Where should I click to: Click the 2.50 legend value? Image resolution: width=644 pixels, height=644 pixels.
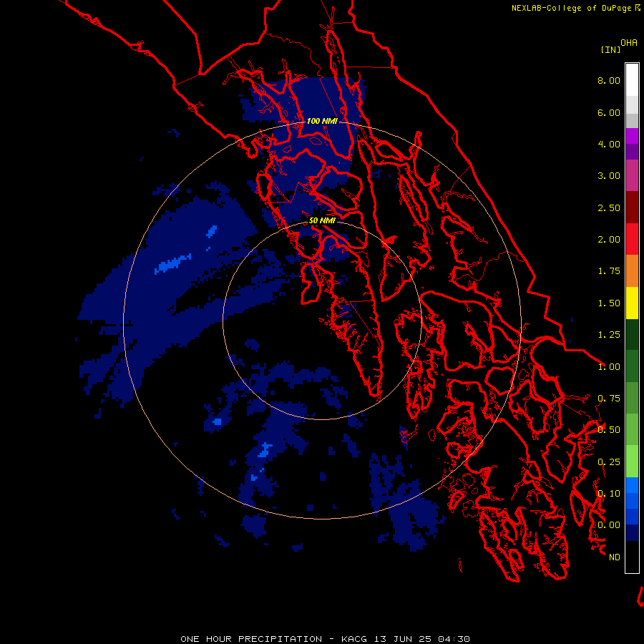coord(609,208)
